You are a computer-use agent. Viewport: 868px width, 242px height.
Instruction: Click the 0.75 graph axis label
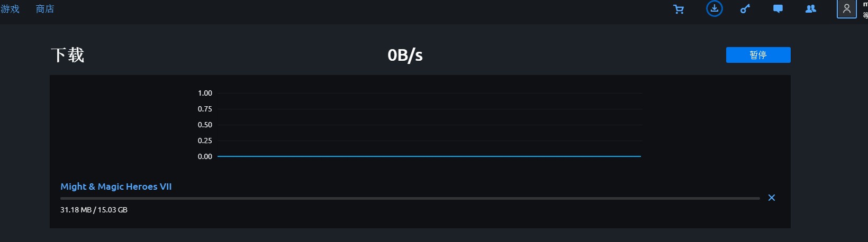(x=205, y=109)
